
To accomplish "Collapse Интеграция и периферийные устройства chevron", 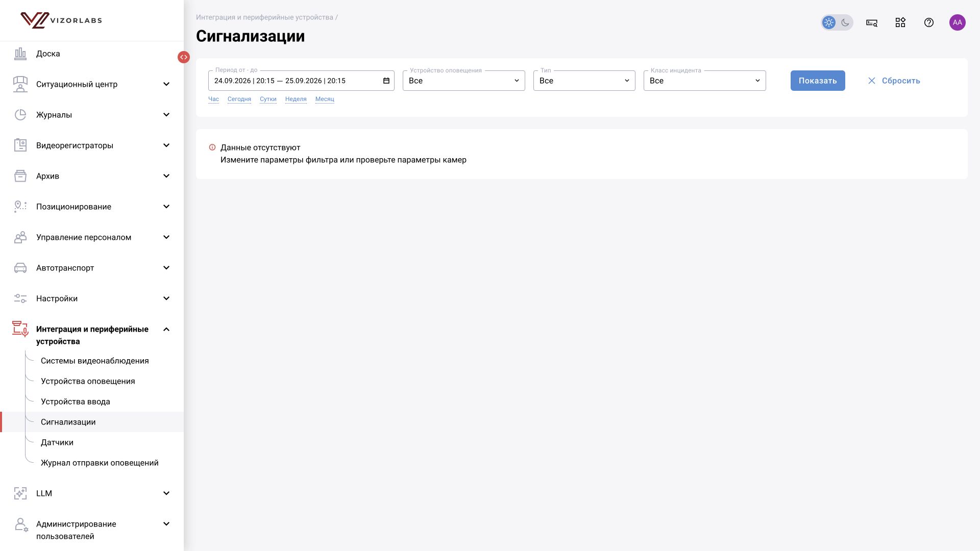I will (166, 329).
